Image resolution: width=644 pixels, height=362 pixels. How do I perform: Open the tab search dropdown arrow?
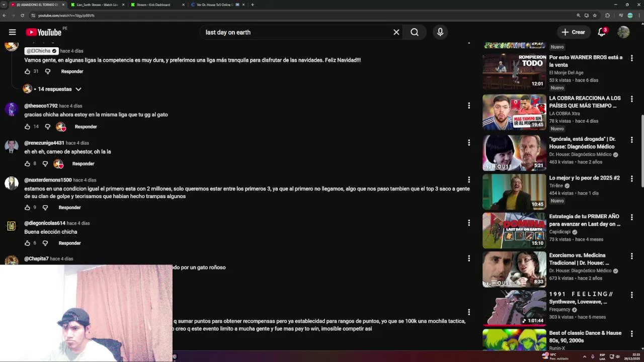[x=4, y=5]
